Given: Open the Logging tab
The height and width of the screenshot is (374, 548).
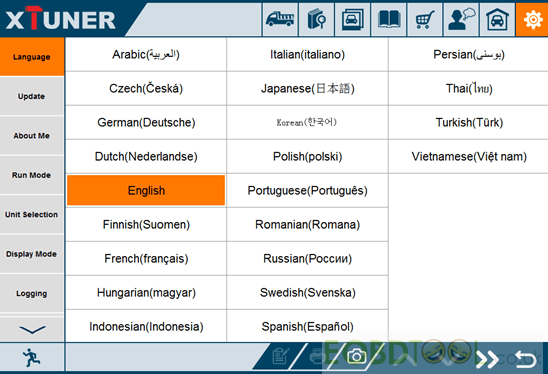Looking at the screenshot, I should coord(32,294).
